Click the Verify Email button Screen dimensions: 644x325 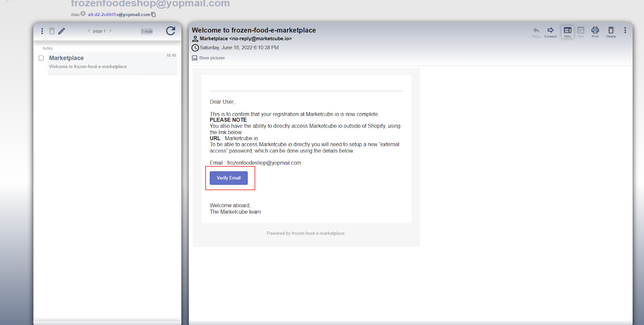(x=229, y=178)
